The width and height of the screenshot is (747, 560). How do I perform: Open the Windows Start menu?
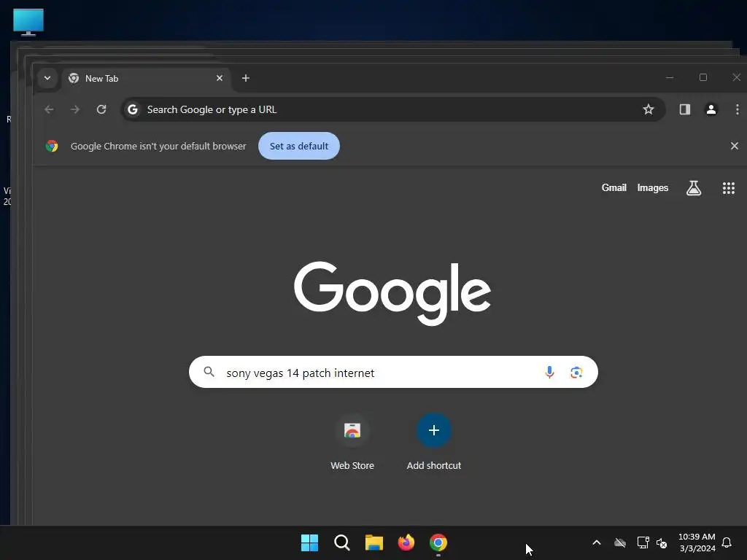click(309, 542)
